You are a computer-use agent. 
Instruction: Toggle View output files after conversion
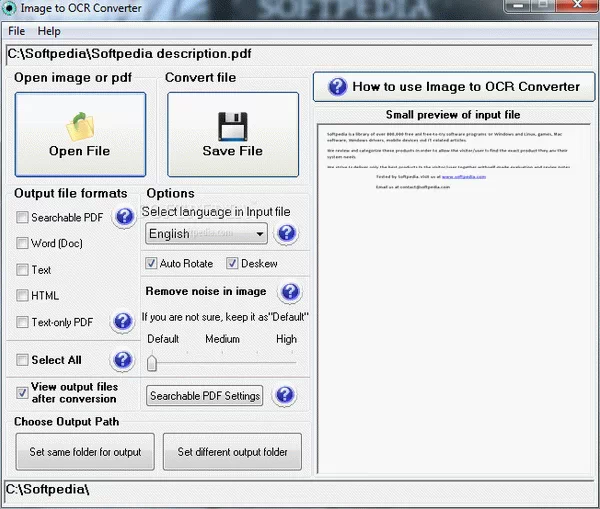coord(22,393)
